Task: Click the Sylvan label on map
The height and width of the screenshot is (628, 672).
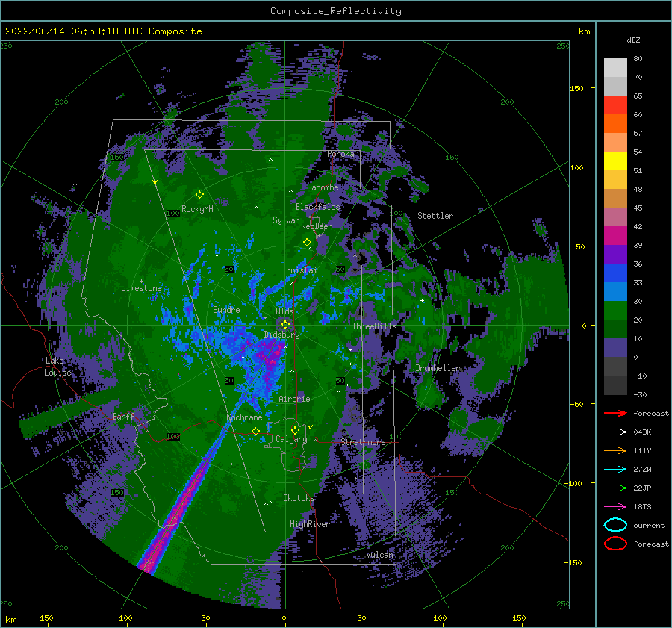Action: [286, 221]
